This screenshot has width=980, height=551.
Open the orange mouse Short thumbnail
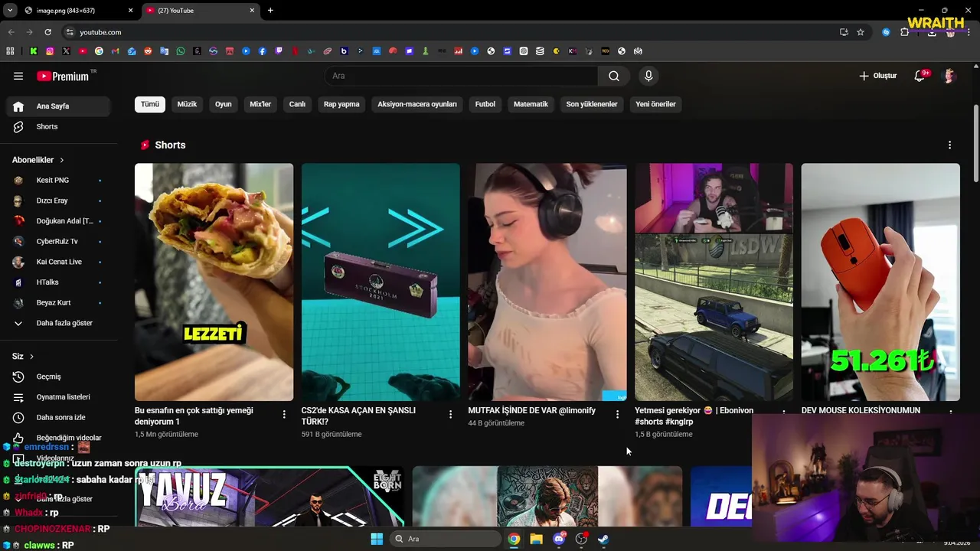pos(880,282)
